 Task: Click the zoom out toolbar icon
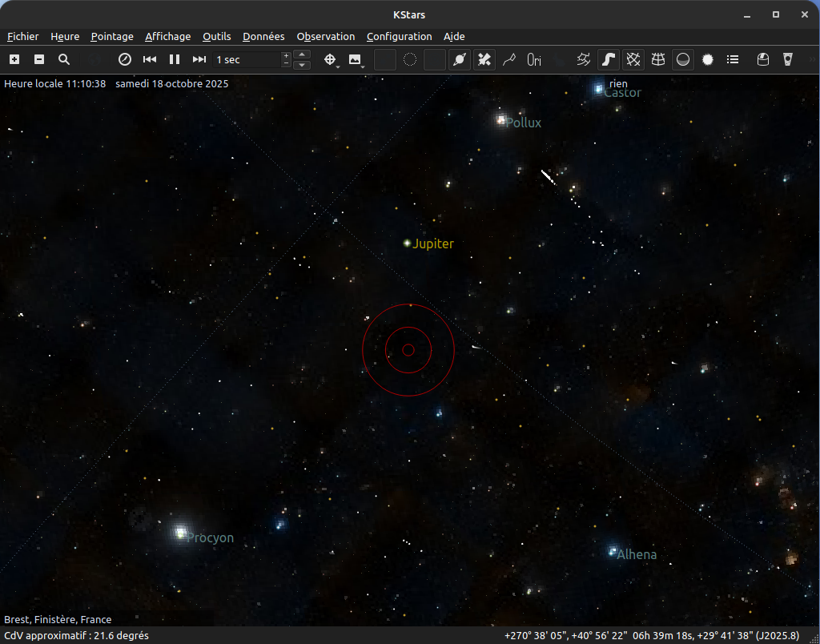point(39,59)
